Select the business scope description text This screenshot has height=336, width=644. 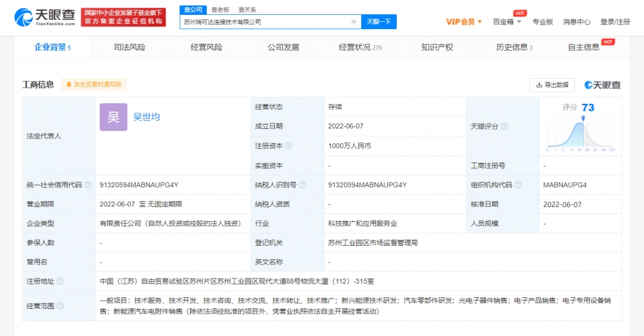pos(355,306)
